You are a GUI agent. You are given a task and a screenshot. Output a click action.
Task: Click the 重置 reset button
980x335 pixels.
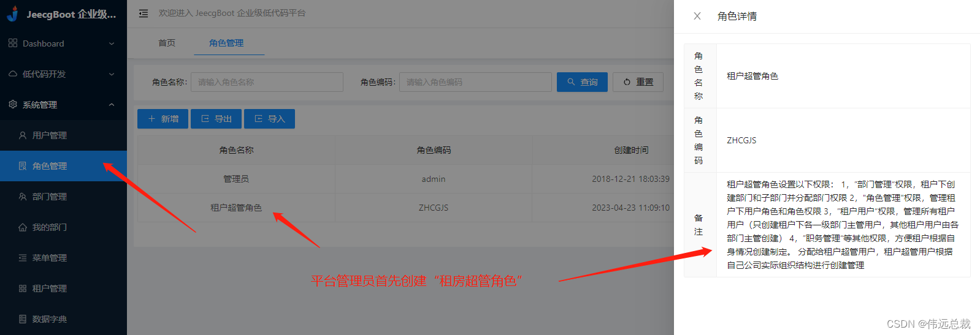(638, 82)
